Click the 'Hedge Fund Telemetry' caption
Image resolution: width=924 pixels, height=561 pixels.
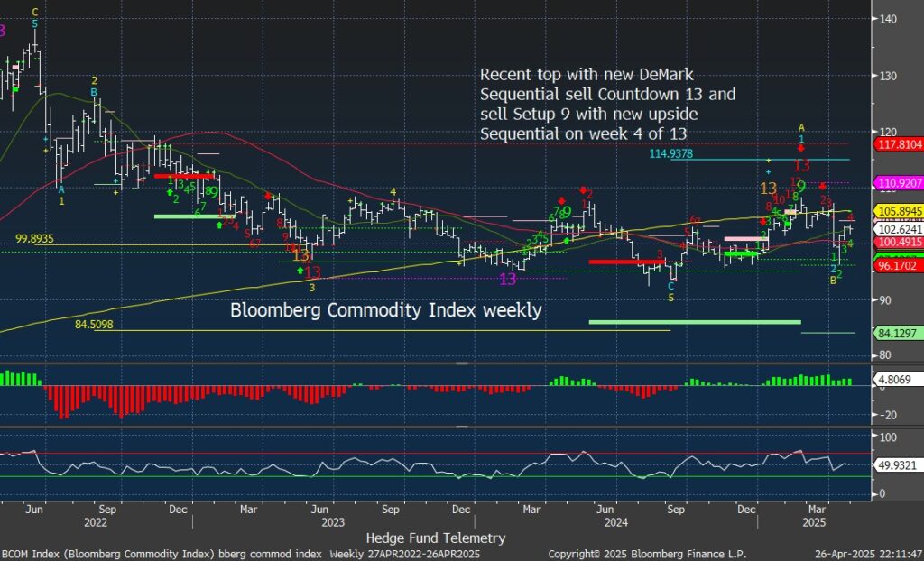[436, 538]
